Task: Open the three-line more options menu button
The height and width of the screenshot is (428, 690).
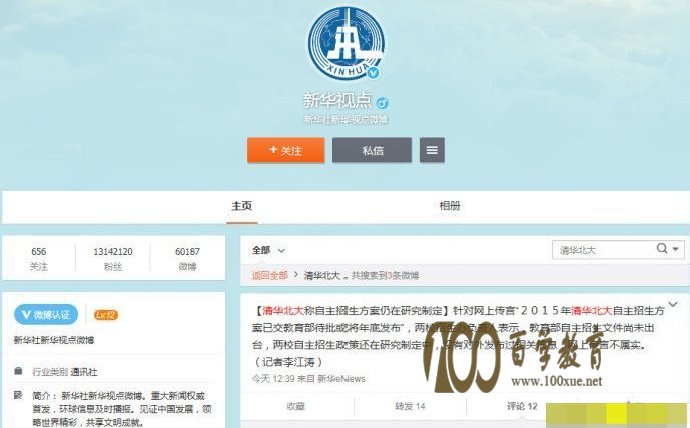Action: [432, 150]
